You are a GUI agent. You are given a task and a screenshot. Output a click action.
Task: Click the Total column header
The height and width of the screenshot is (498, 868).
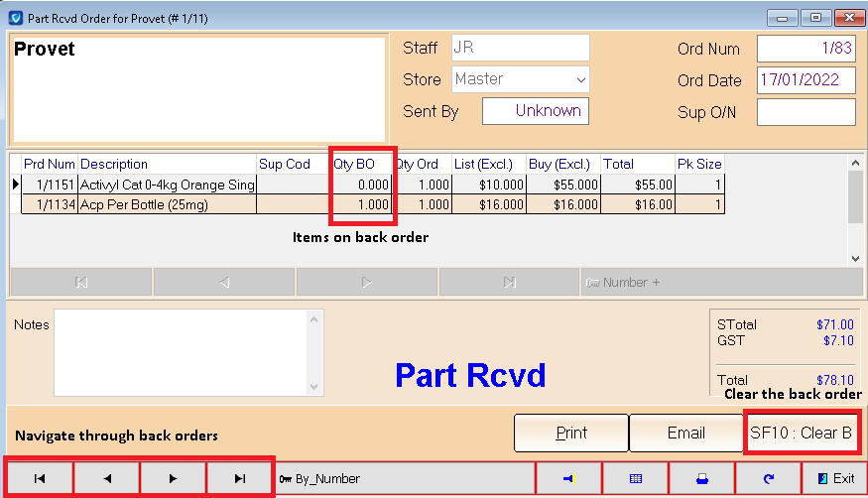(x=637, y=165)
